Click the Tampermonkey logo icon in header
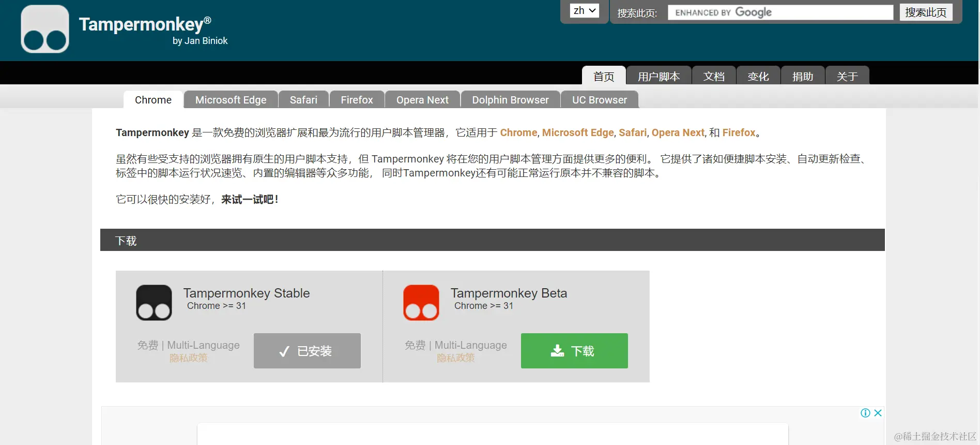Viewport: 980px width, 445px height. pos(45,29)
